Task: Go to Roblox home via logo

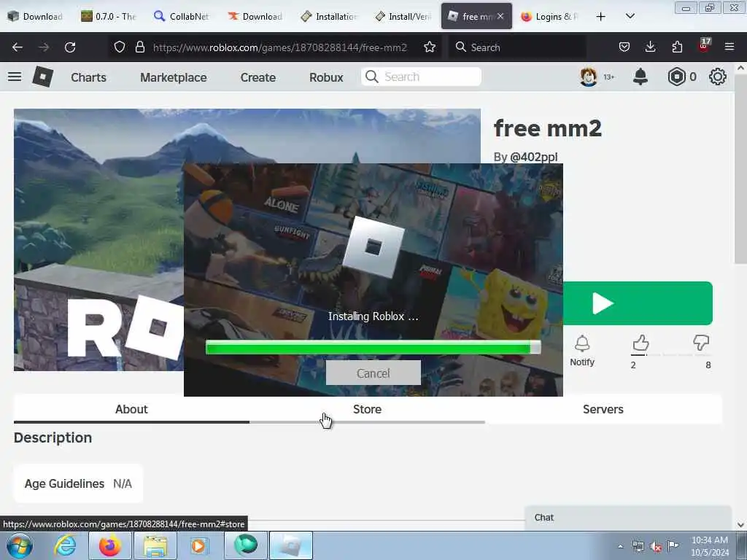Action: click(x=42, y=77)
